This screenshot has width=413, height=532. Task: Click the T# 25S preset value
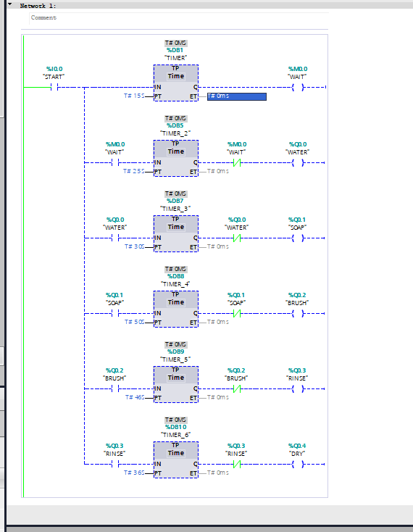pyautogui.click(x=134, y=171)
